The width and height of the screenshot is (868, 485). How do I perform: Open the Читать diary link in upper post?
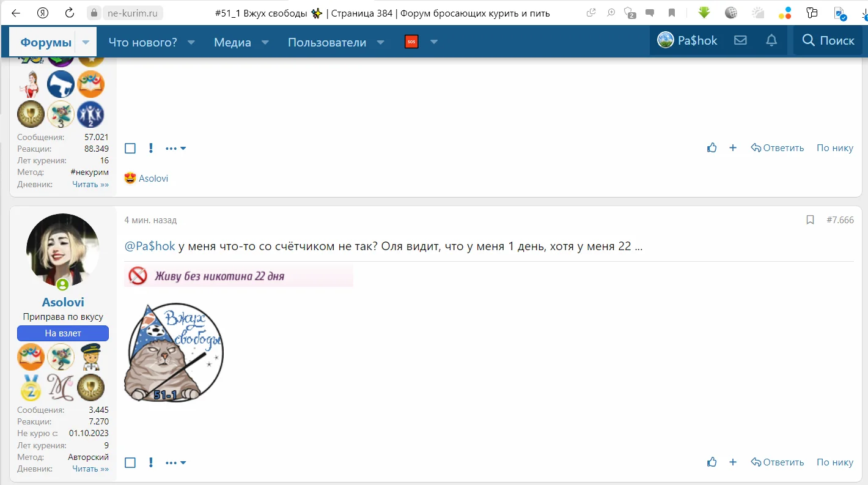pyautogui.click(x=90, y=184)
